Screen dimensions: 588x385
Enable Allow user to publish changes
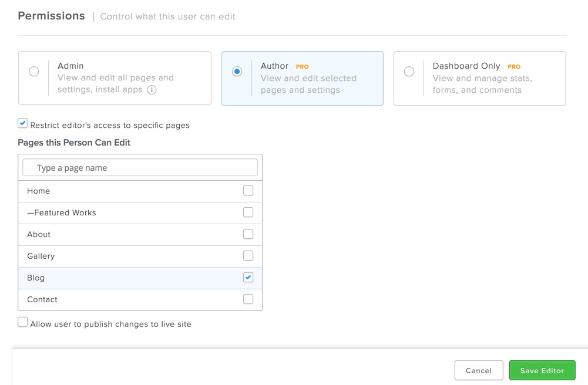(23, 322)
